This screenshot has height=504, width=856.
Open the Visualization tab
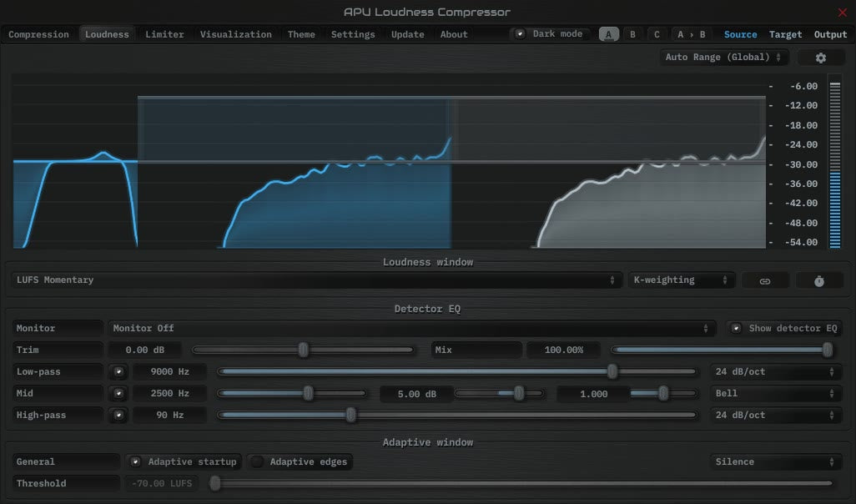pyautogui.click(x=236, y=34)
